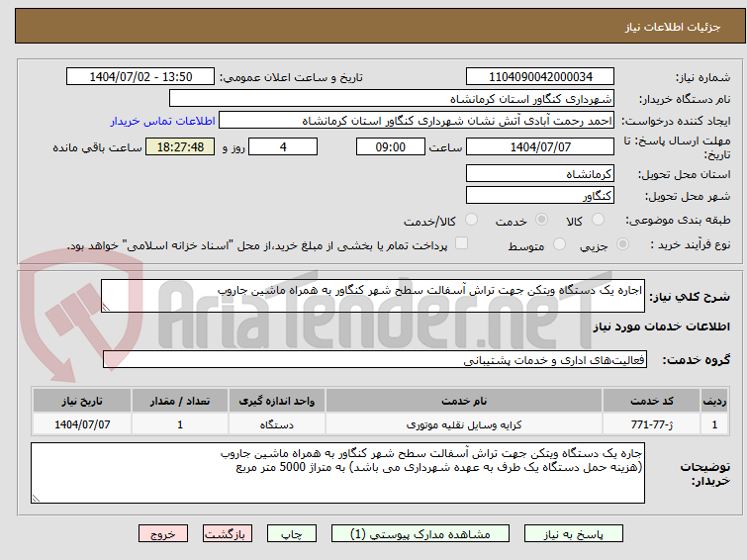
Task: Click the بازگشت back button
Action: [228, 534]
